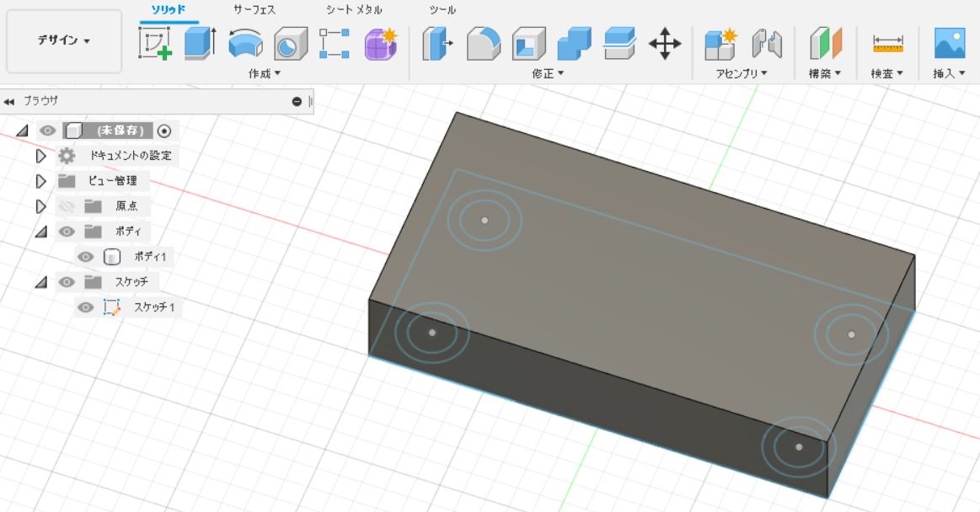
Task: Click the (未保存) document name
Action: [x=120, y=131]
